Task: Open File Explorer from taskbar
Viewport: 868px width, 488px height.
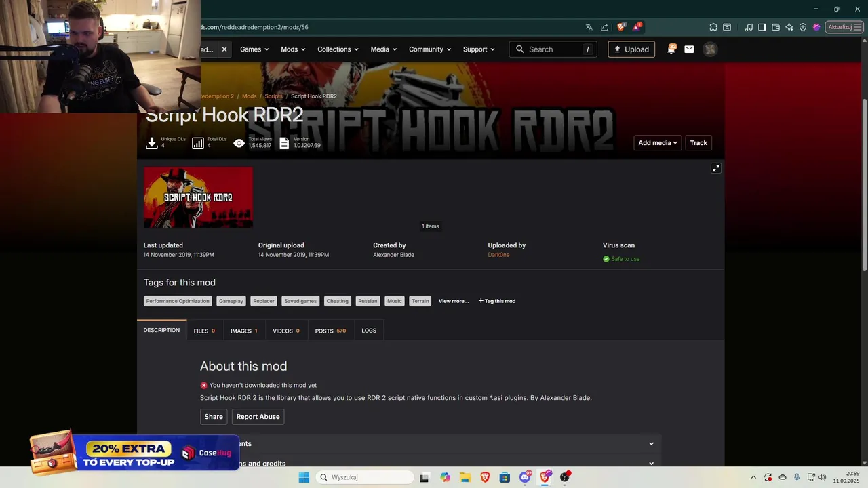Action: point(465,477)
